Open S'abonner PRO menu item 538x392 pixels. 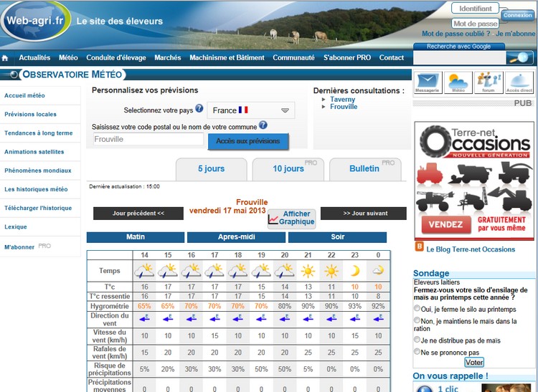click(347, 58)
